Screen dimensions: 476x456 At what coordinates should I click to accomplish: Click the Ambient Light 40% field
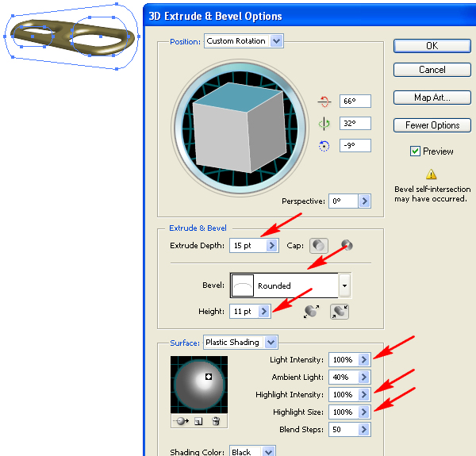click(x=344, y=377)
